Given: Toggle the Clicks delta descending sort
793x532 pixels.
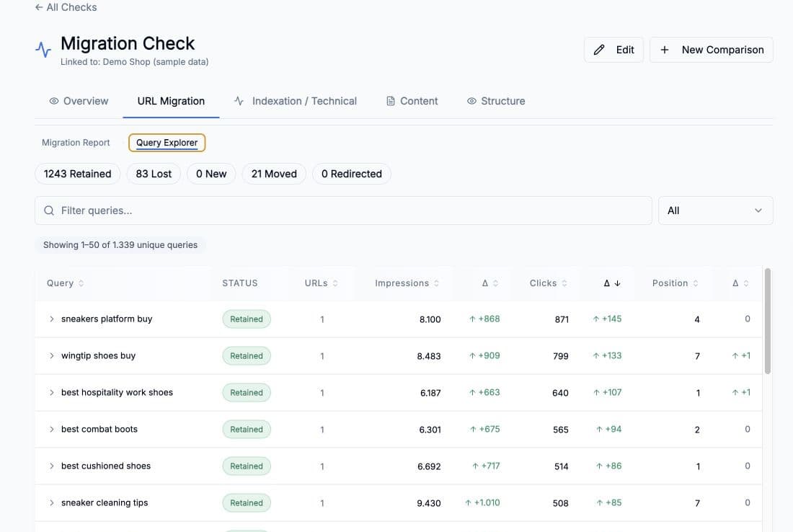Looking at the screenshot, I should point(612,283).
